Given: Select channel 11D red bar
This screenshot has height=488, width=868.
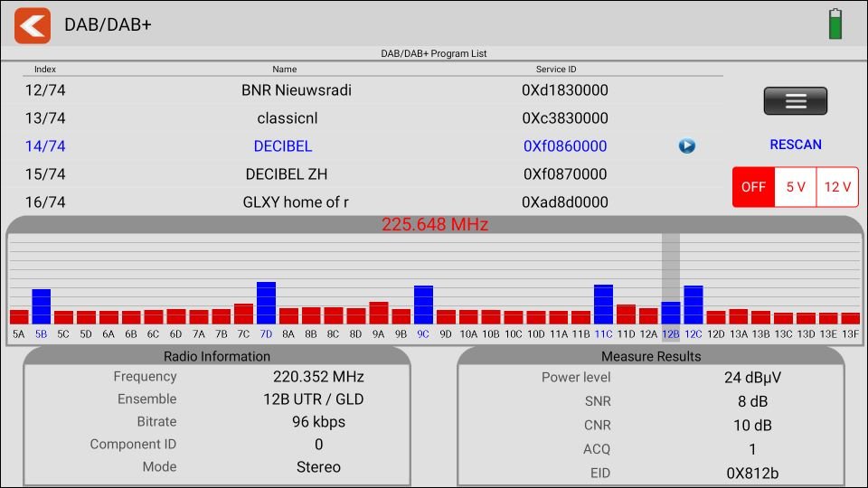Looking at the screenshot, I should (626, 314).
